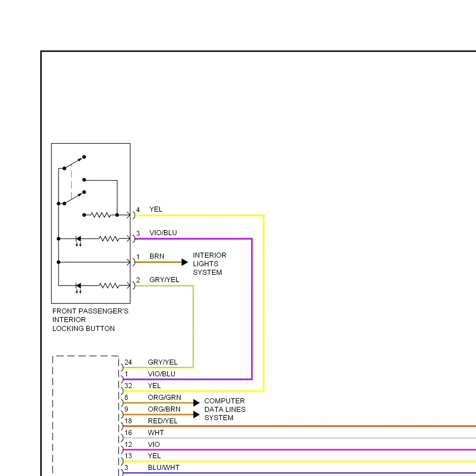Viewport: 476px width, 476px height.
Task: Click the FRONT PASSENGER'S INTERIOR LOCKING BUTTON label
Action: tap(90, 320)
